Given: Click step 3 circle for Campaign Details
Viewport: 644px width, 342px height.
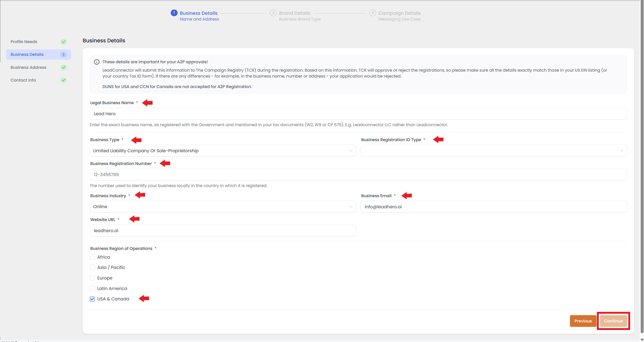Looking at the screenshot, I should tap(373, 13).
